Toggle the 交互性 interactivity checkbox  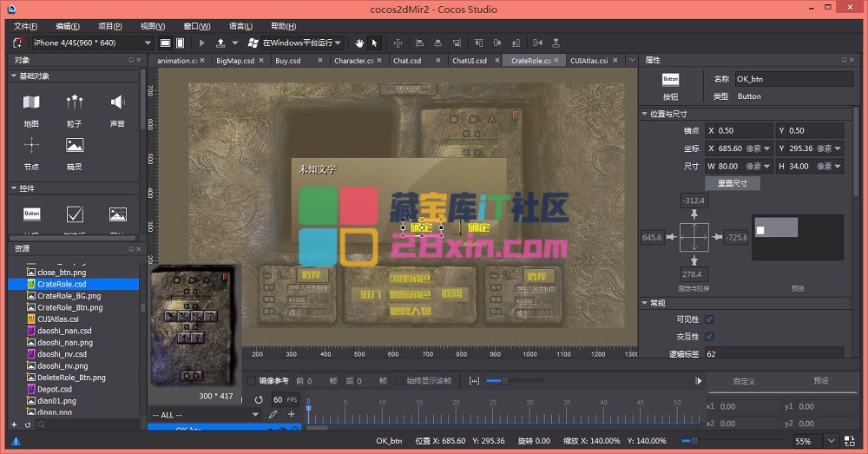coord(709,336)
